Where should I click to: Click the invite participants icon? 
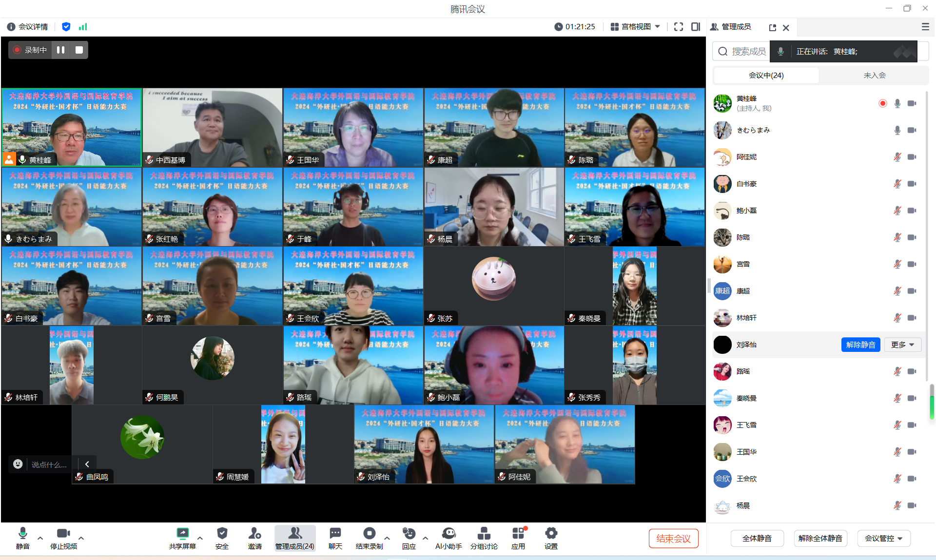[254, 533]
